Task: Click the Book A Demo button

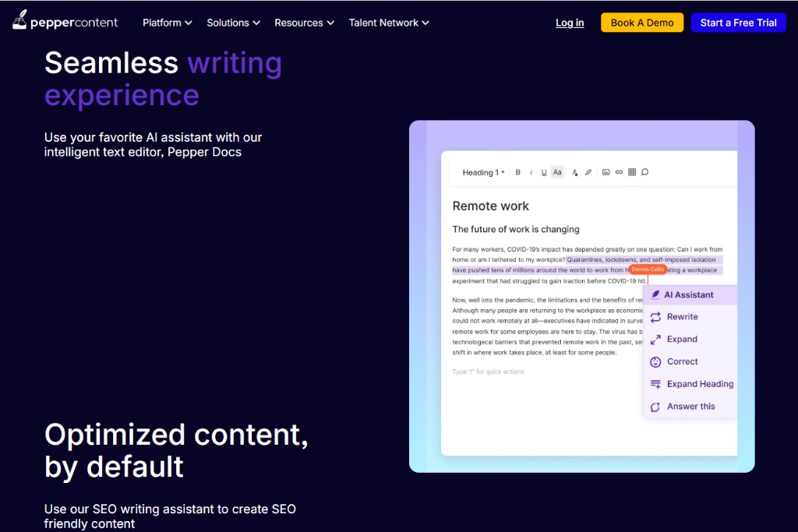Action: 642,23
